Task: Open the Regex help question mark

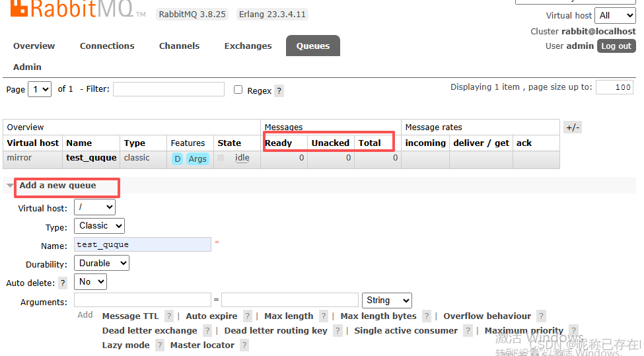Action: coord(279,90)
